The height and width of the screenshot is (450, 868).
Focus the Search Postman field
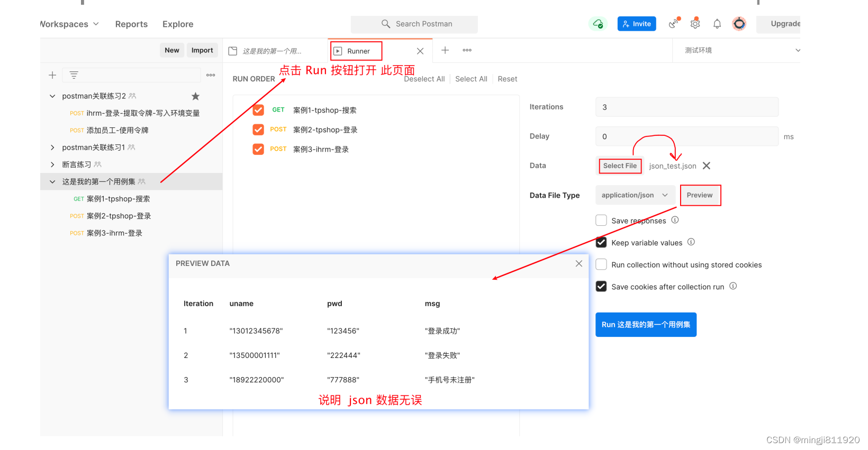tap(414, 24)
